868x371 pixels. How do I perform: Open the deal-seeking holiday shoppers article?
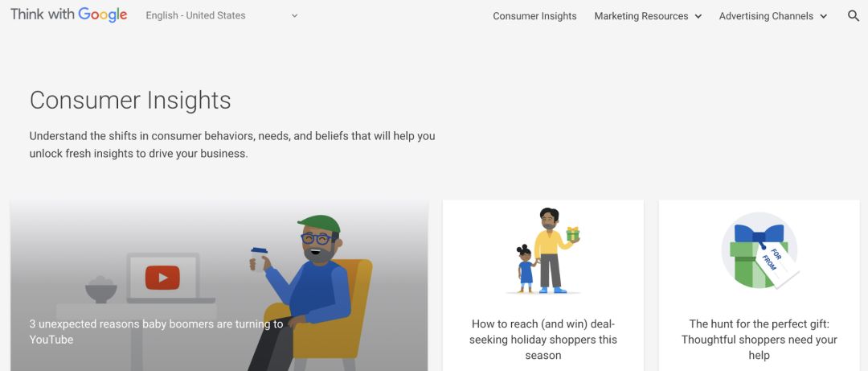click(x=543, y=340)
